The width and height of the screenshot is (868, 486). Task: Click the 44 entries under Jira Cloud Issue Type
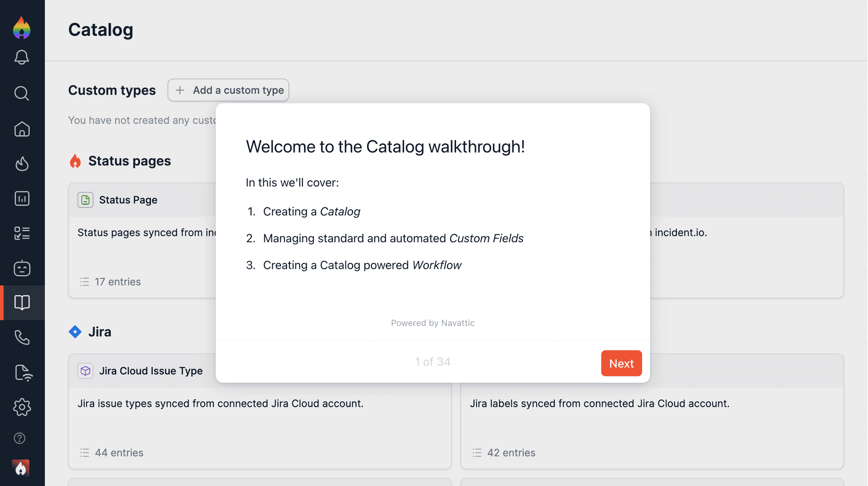pos(119,452)
